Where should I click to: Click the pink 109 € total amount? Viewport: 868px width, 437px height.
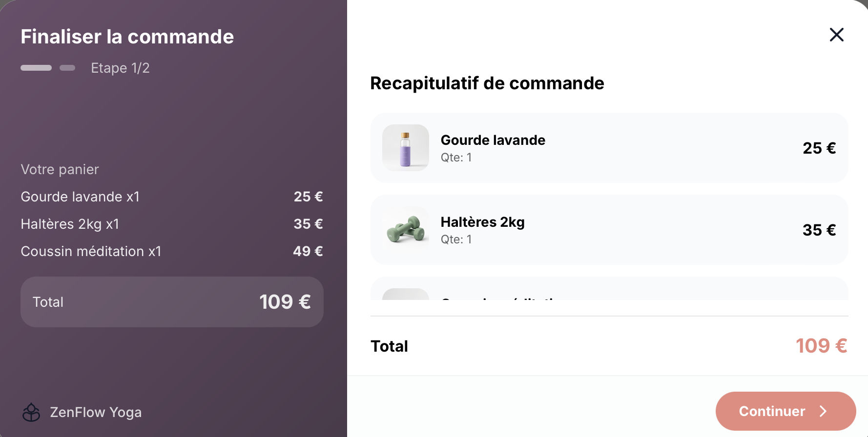click(x=821, y=346)
